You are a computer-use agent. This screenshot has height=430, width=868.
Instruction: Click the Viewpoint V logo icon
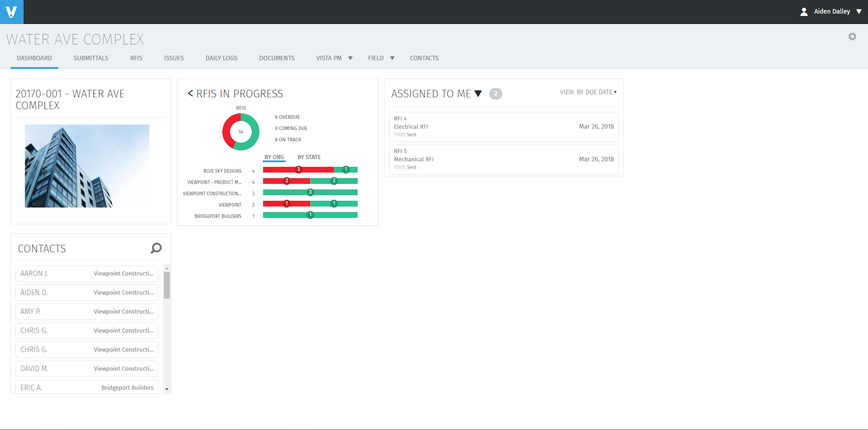(x=11, y=11)
